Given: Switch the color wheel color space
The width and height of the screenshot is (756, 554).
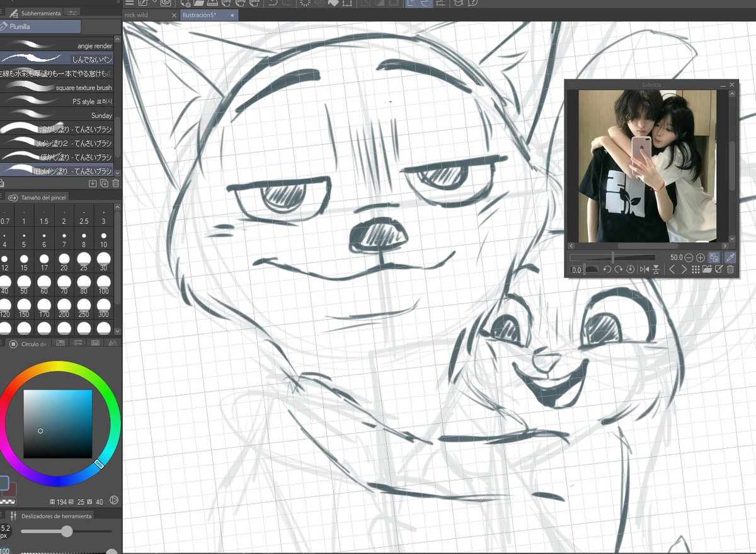Looking at the screenshot, I should click(x=114, y=500).
